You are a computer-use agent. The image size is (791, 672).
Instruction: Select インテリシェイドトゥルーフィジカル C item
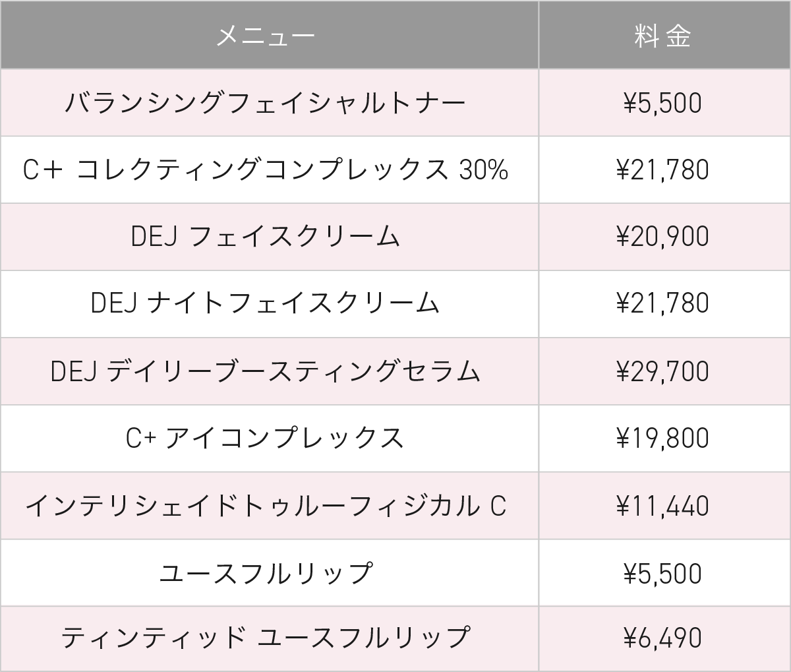coord(266,506)
